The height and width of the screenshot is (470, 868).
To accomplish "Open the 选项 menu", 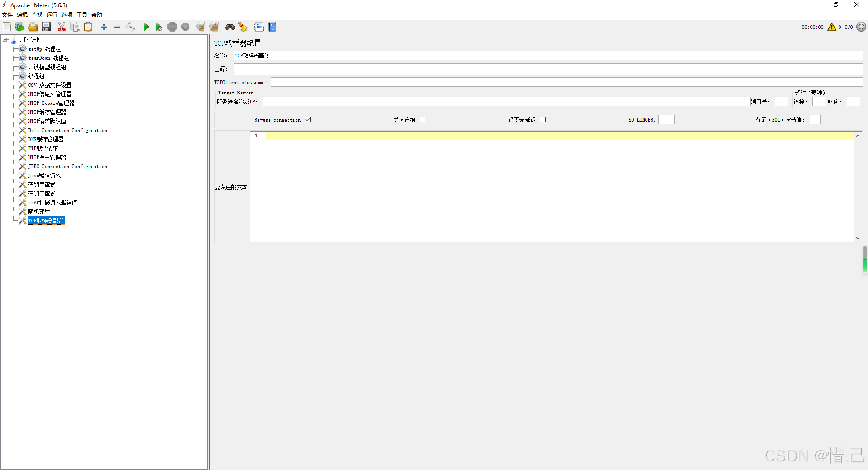I will (x=67, y=15).
